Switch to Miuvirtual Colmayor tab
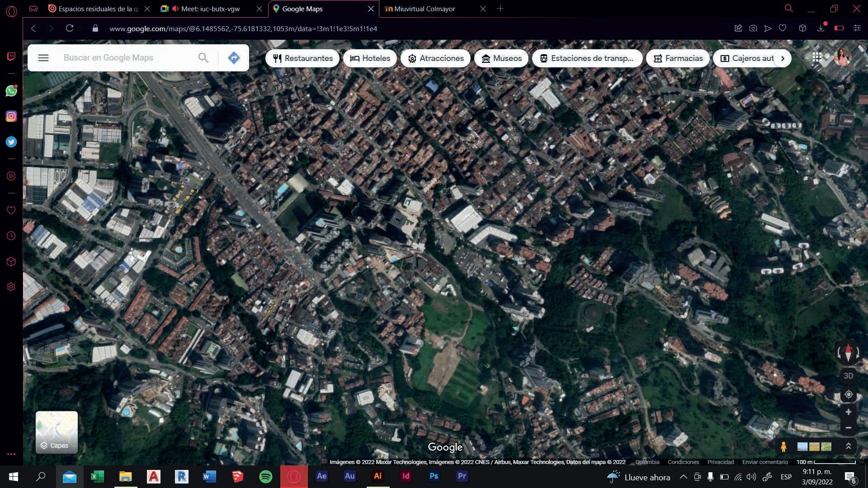Screen dimensions: 868x488 [424, 9]
